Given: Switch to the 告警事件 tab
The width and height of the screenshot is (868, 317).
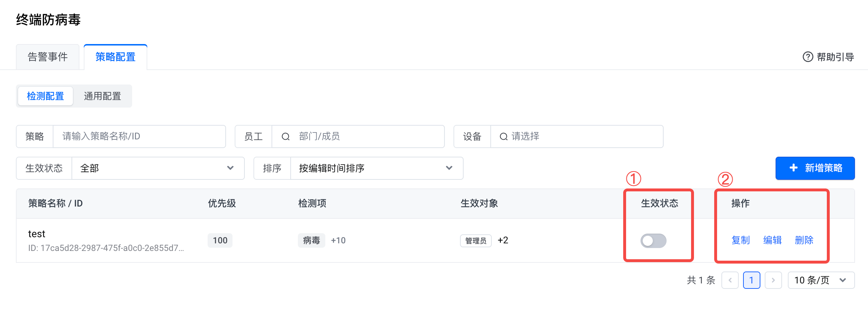Looking at the screenshot, I should 48,57.
